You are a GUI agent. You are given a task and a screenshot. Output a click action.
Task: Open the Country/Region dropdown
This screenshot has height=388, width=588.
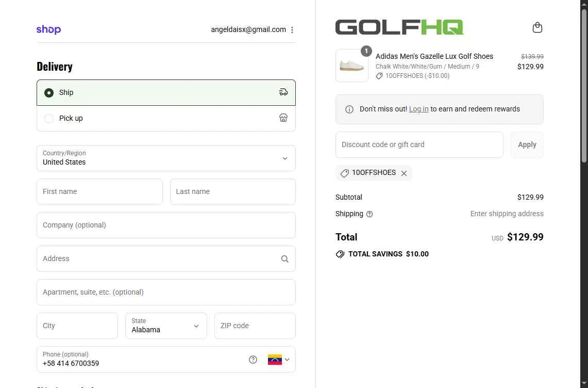[x=166, y=158]
